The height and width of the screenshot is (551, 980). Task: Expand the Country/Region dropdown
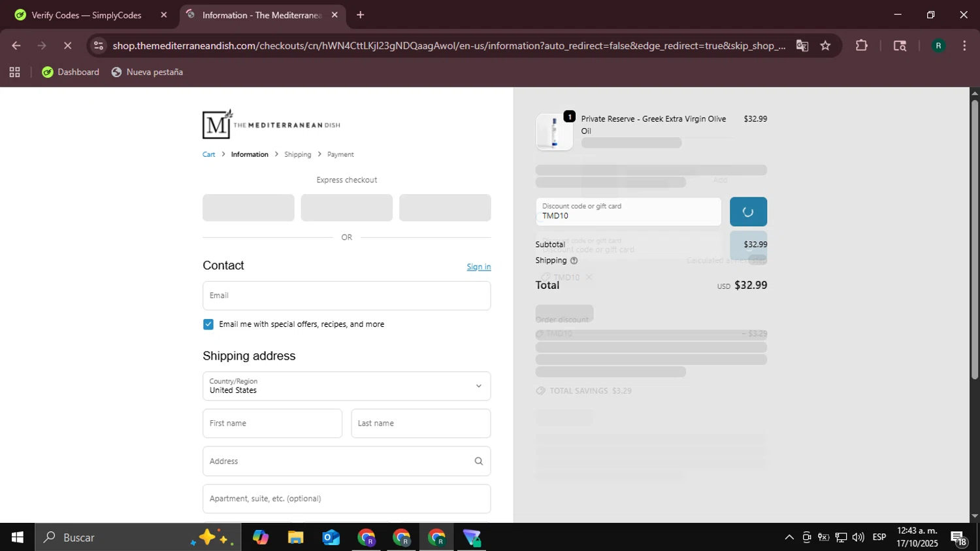346,386
